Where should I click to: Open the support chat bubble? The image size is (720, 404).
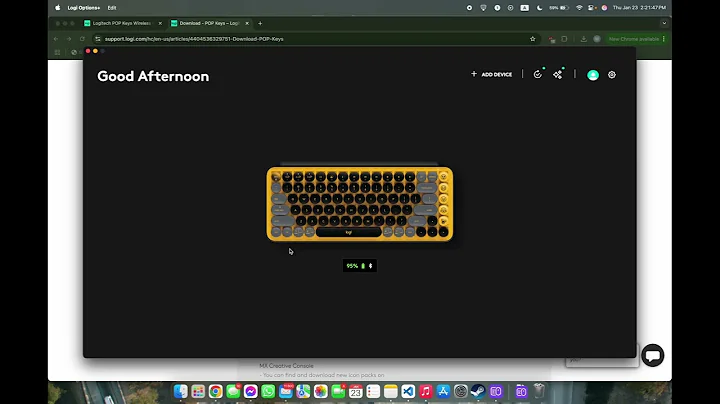click(x=652, y=355)
